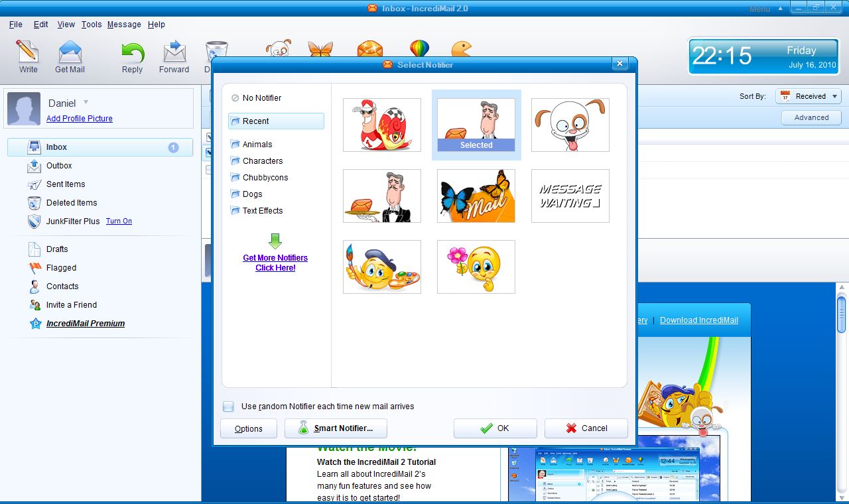The width and height of the screenshot is (849, 504).
Task: Select the No Notifier option
Action: tap(256, 98)
